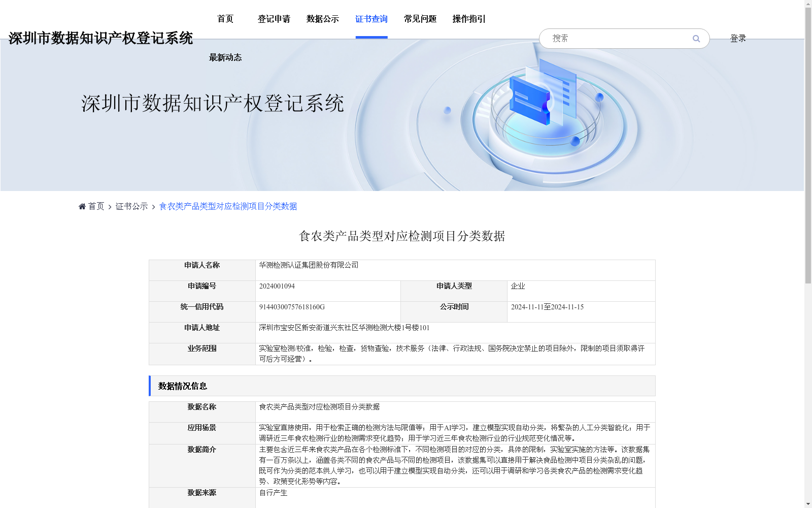Select the applicant address value 深圳市宝安区新安街道
Image resolution: width=812 pixels, height=508 pixels.
click(344, 328)
